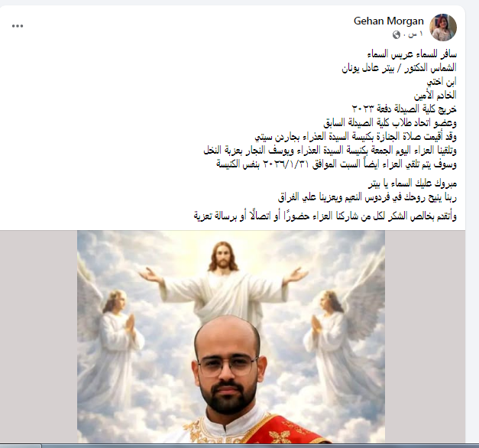The image size is (479, 448).
Task: Click the text line 'ابن اختي'
Action: (442, 81)
